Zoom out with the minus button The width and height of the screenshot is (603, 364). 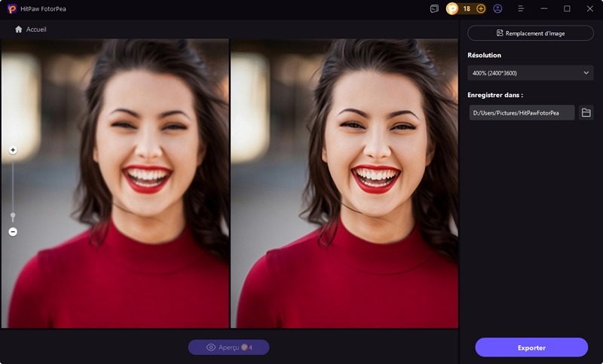(13, 231)
